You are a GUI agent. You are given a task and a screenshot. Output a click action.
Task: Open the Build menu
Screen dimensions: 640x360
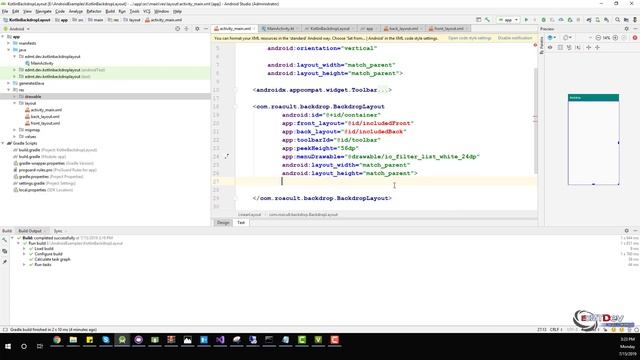click(x=110, y=11)
